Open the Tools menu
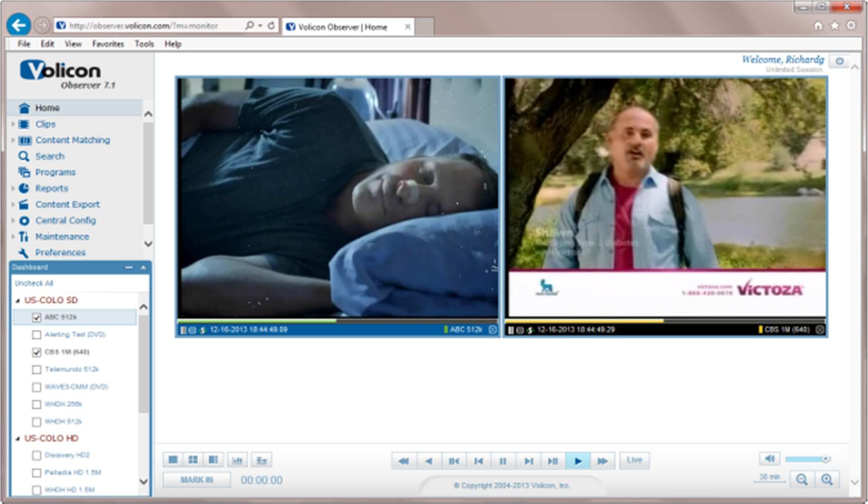This screenshot has height=504, width=868. [144, 43]
